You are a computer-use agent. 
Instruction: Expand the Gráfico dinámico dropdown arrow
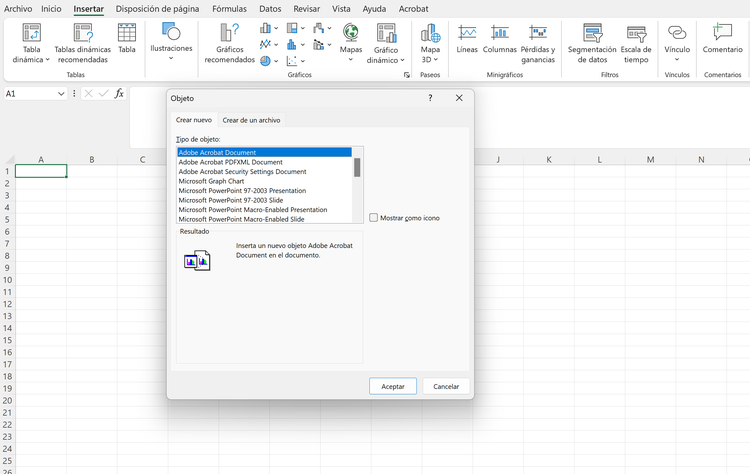pyautogui.click(x=402, y=60)
